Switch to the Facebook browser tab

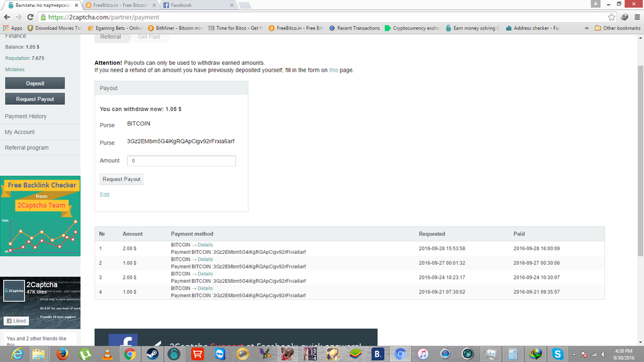(x=195, y=5)
